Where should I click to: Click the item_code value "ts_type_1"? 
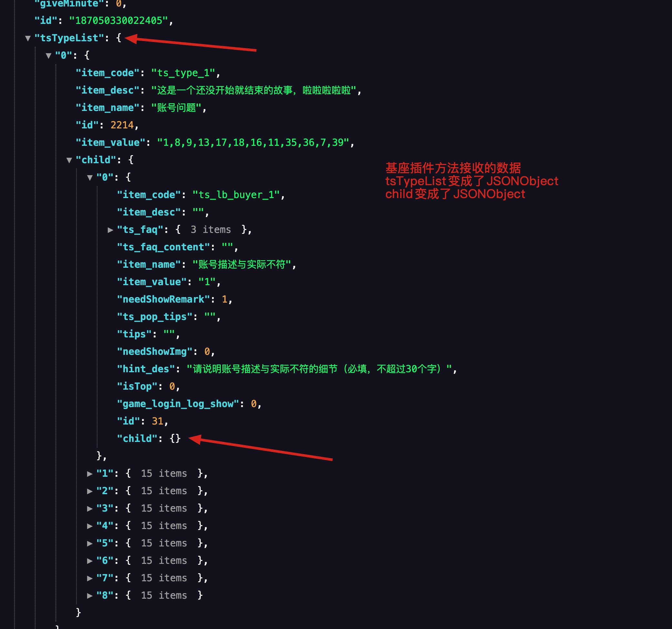coord(183,73)
